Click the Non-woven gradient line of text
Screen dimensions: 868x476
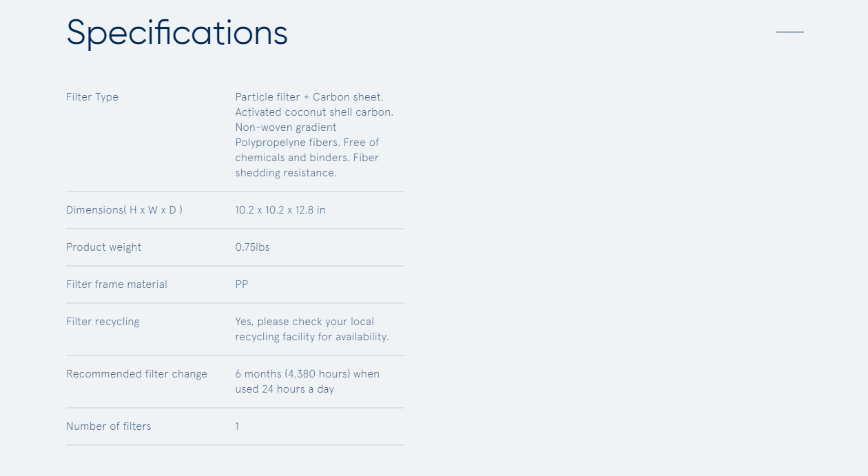[286, 127]
